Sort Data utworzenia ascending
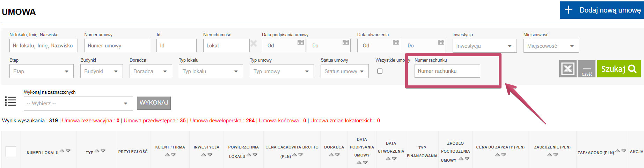644x168 pixels. (x=388, y=159)
